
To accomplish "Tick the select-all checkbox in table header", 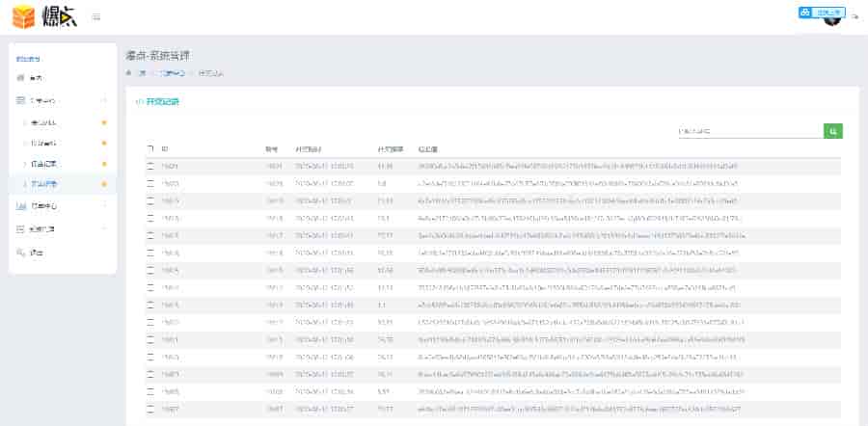I will click(150, 148).
